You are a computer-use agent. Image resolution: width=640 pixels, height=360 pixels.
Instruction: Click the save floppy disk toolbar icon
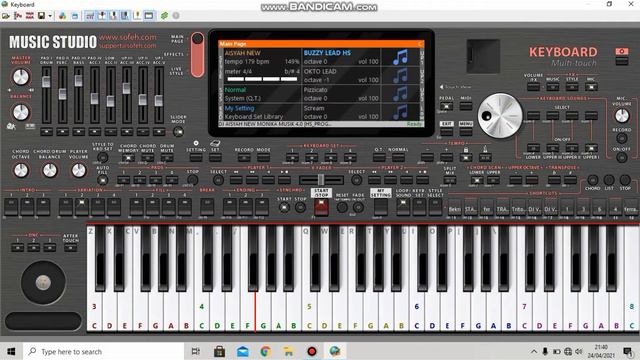[x=41, y=16]
